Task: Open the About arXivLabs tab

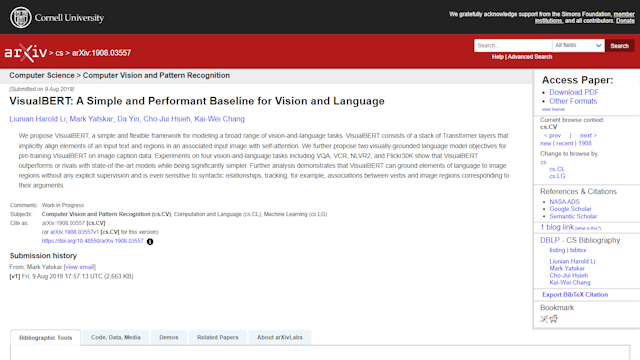Action: tap(280, 337)
